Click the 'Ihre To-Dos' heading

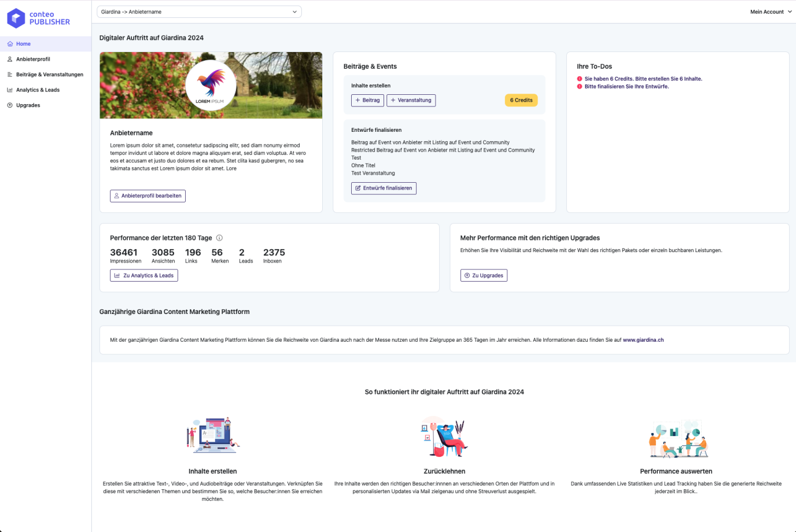click(x=594, y=66)
